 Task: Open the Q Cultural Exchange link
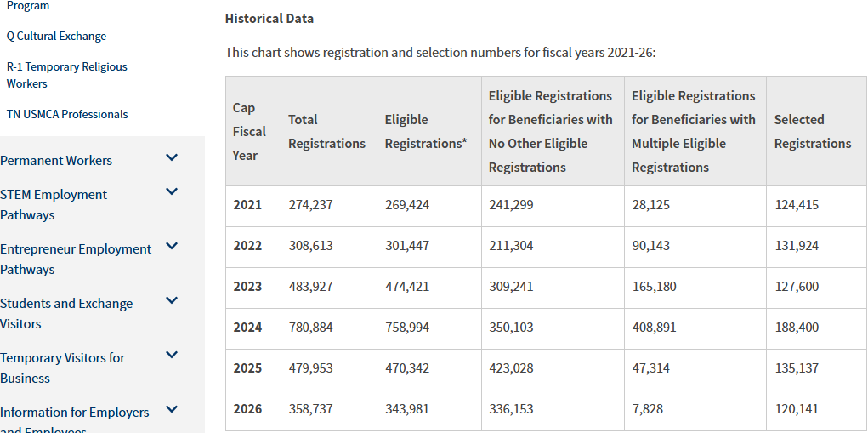(x=57, y=37)
